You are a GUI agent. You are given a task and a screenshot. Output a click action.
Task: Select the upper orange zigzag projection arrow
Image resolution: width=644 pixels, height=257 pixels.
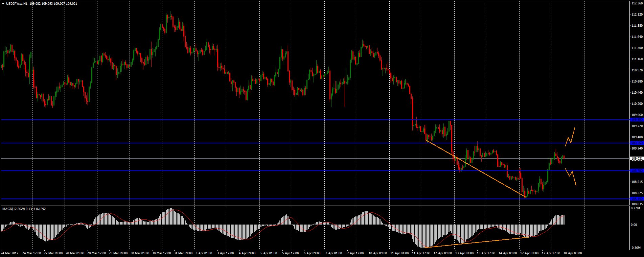click(x=570, y=137)
